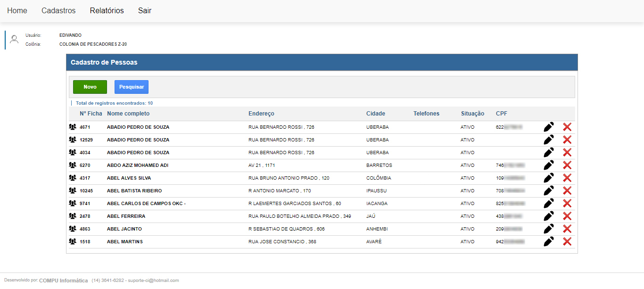
Task: Remove ABEL JACINTO using red X icon
Action: tap(567, 229)
